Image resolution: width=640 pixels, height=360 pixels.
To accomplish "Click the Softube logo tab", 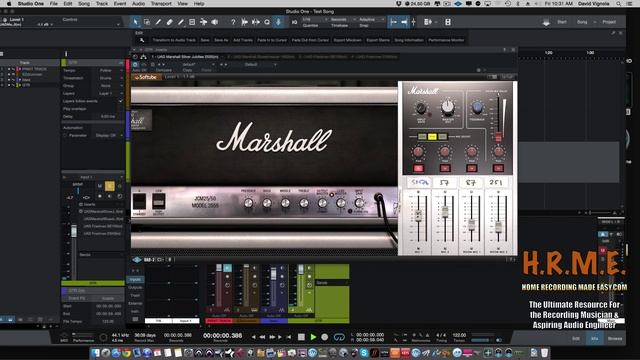I will (146, 77).
